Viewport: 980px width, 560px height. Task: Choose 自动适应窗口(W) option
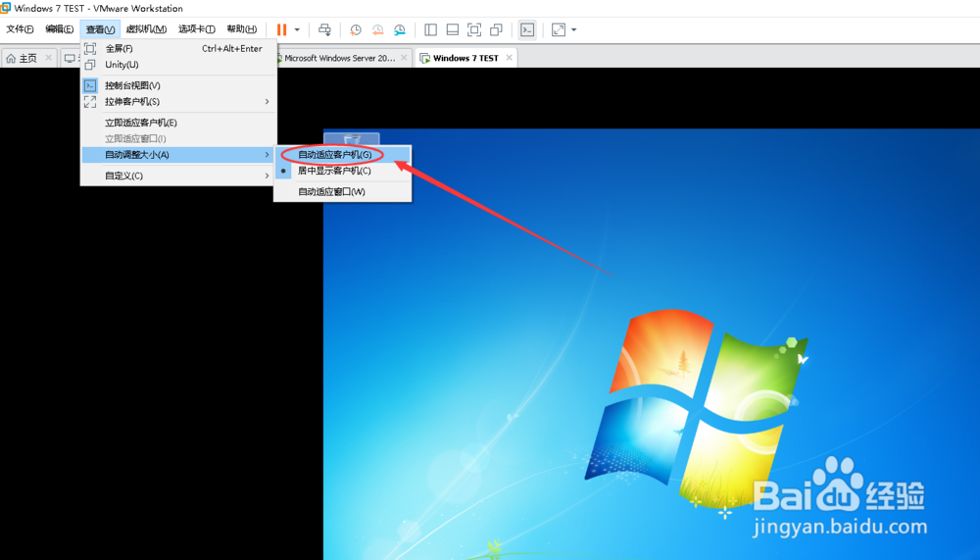pyautogui.click(x=342, y=192)
